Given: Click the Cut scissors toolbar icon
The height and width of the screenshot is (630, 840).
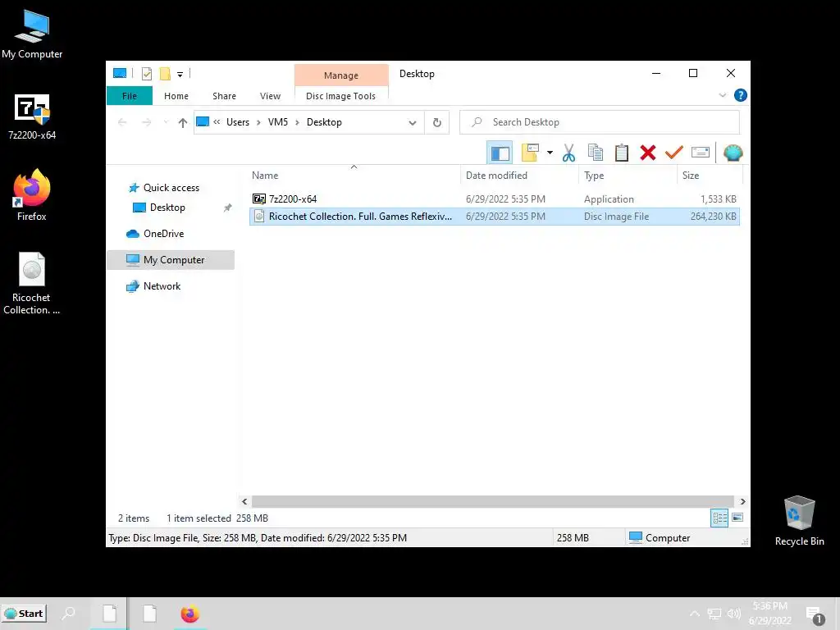Looking at the screenshot, I should coord(568,153).
